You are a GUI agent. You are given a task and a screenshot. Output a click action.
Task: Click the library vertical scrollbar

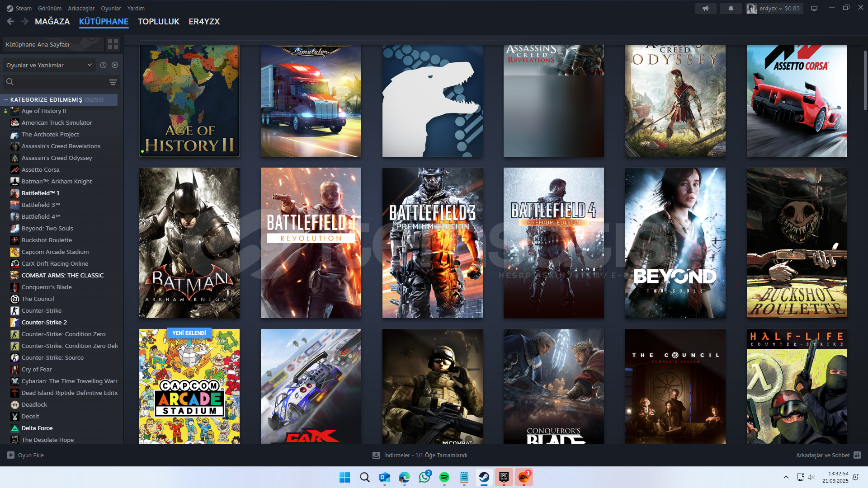click(865, 80)
